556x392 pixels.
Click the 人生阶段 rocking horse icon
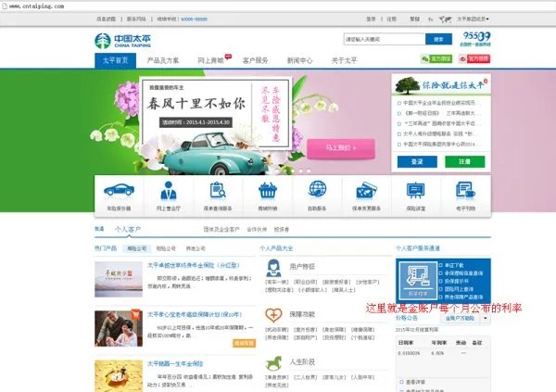point(273,363)
